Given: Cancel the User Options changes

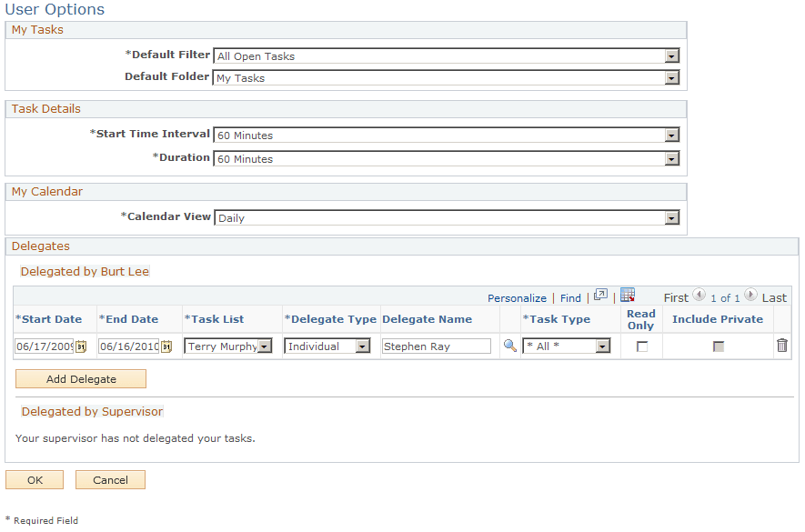Looking at the screenshot, I should coord(110,480).
